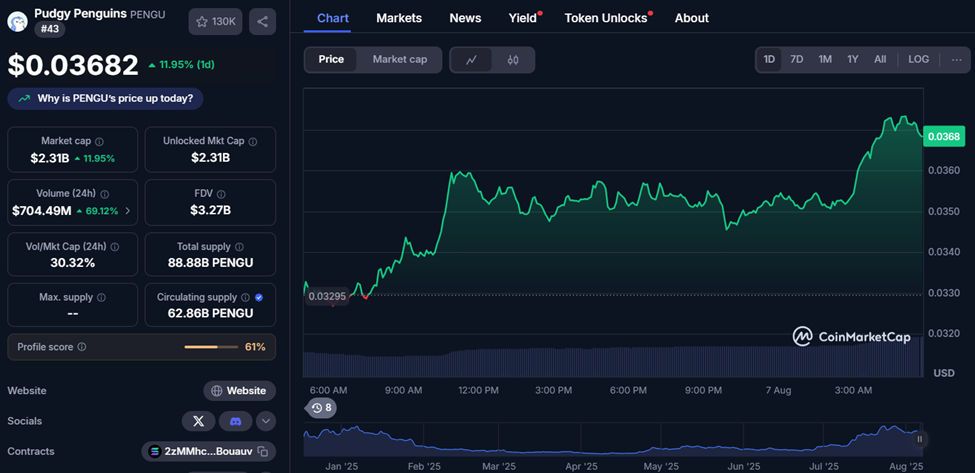This screenshot has width=975, height=473.
Task: Click 'Why is PENGU's price up today?'
Action: 106,99
